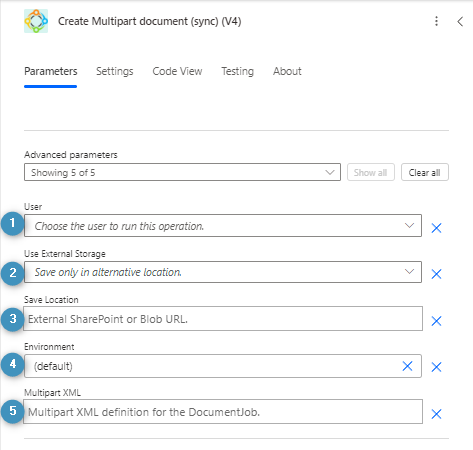Open the About tab

(287, 71)
